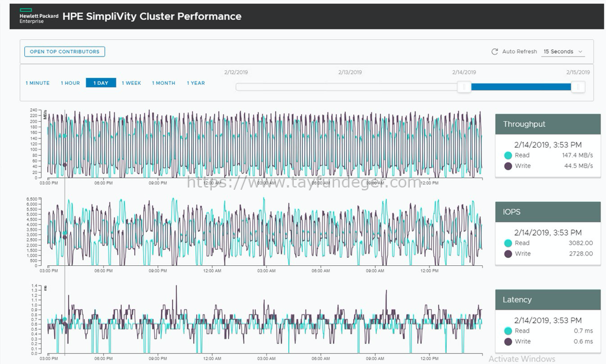Select the active 1 DAY range
This screenshot has height=364, width=606.
[x=101, y=82]
